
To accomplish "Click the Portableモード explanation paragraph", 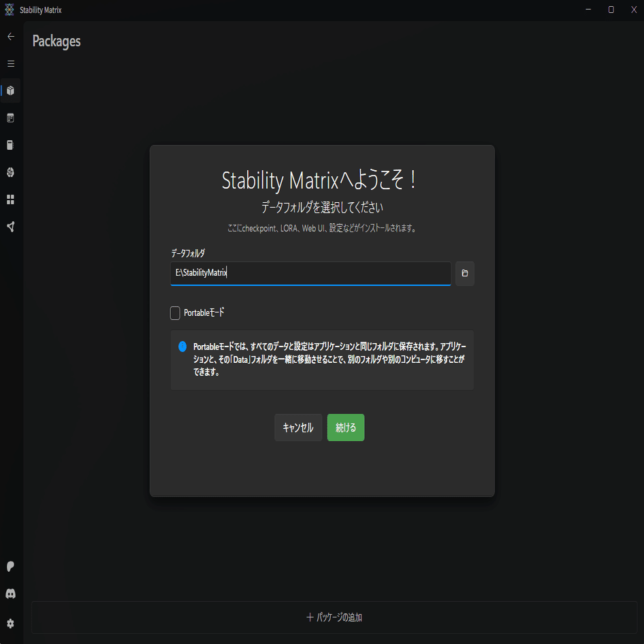I will pos(329,359).
